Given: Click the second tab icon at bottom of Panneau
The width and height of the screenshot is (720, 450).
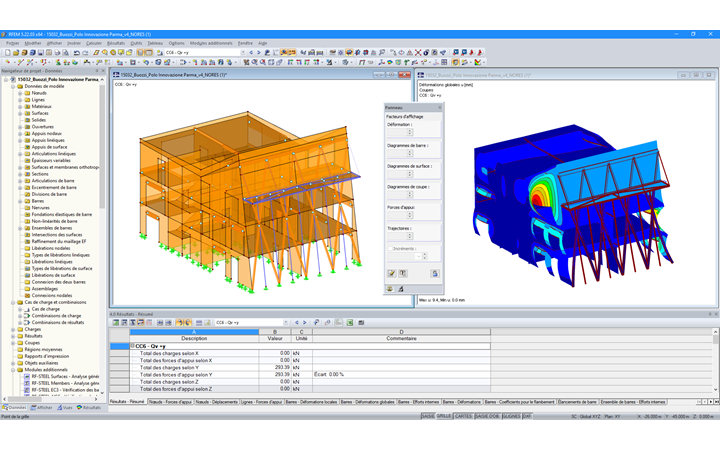Looking at the screenshot, I should coord(400,289).
